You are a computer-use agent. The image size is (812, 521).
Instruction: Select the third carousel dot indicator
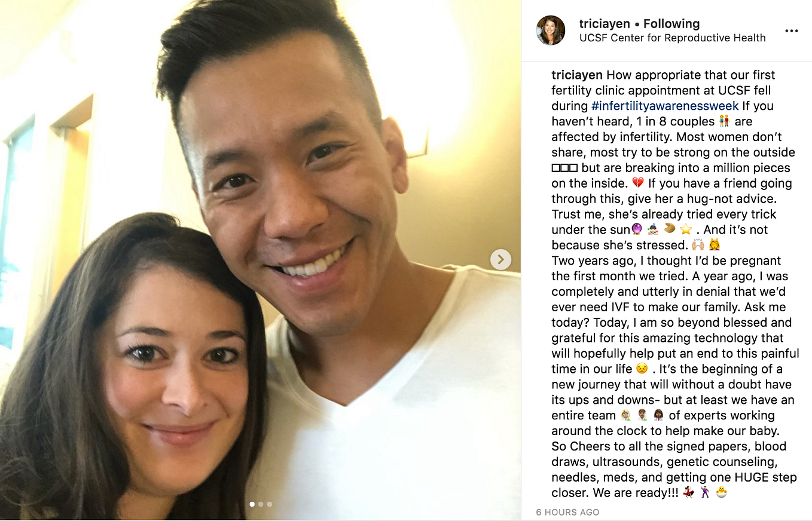click(270, 504)
